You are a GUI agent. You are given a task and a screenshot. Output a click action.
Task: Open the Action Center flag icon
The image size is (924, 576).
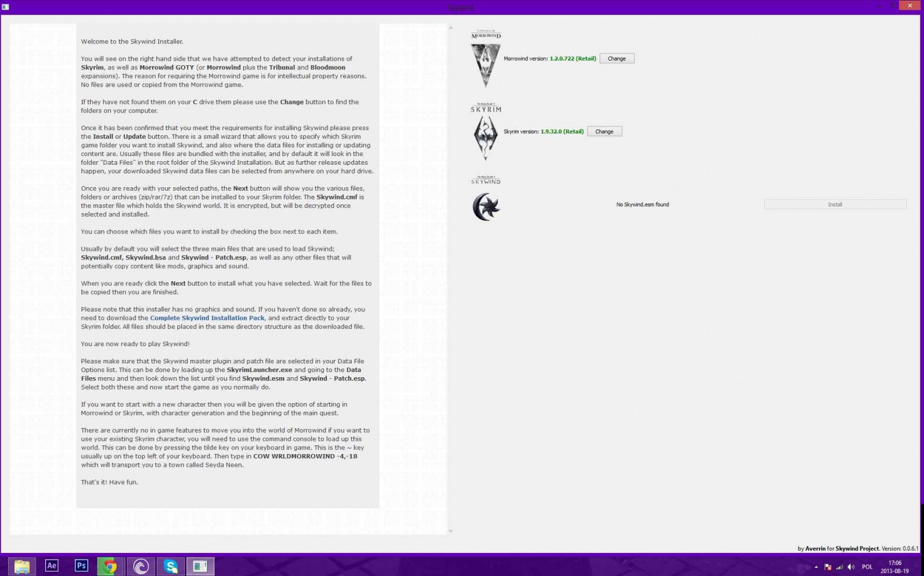828,567
